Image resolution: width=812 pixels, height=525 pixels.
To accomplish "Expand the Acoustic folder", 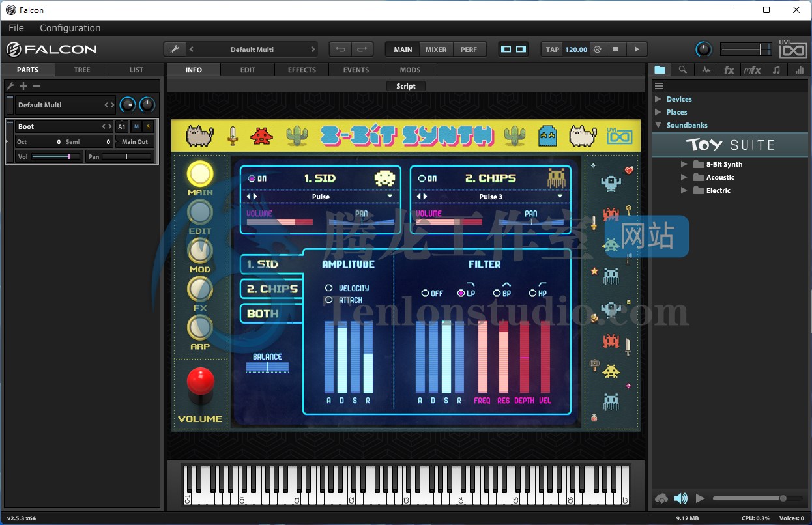I will click(x=684, y=177).
